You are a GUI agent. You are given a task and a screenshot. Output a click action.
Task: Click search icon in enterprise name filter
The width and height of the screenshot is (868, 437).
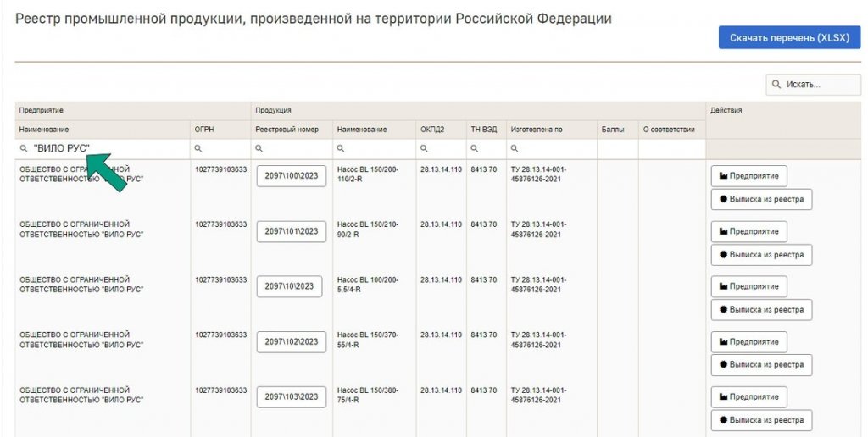23,149
